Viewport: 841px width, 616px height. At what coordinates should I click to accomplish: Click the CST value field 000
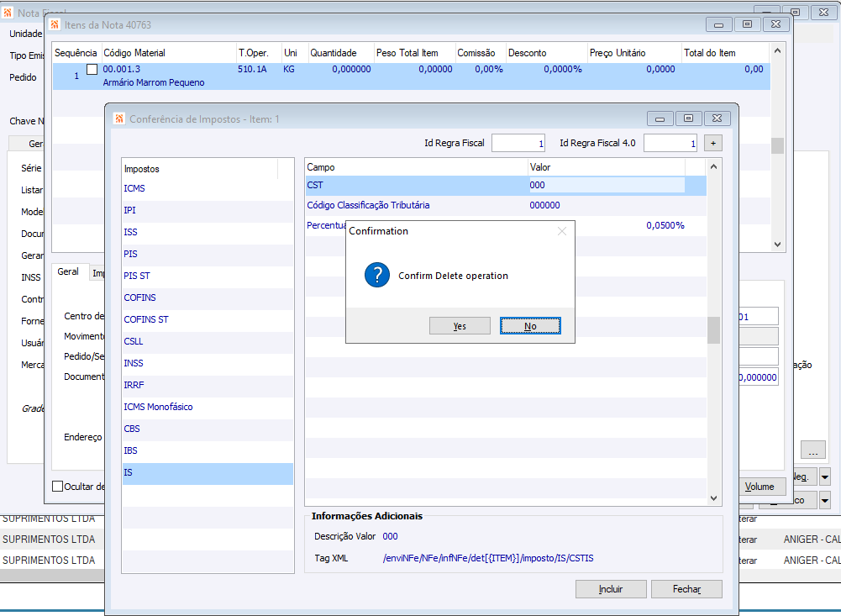tap(607, 185)
